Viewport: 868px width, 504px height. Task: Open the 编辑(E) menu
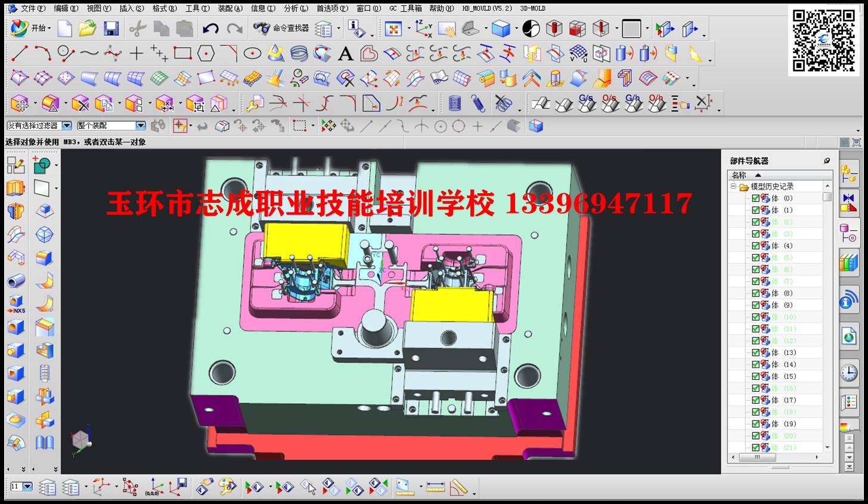pyautogui.click(x=66, y=8)
